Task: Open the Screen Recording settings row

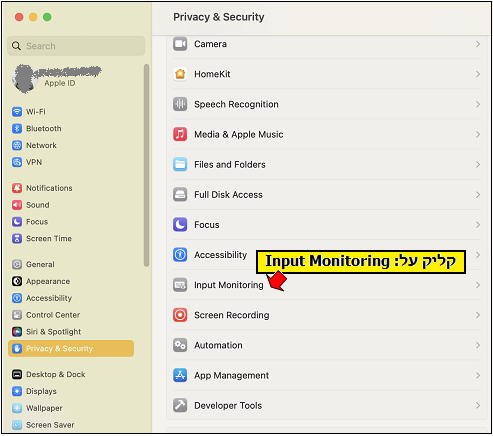Action: 327,315
